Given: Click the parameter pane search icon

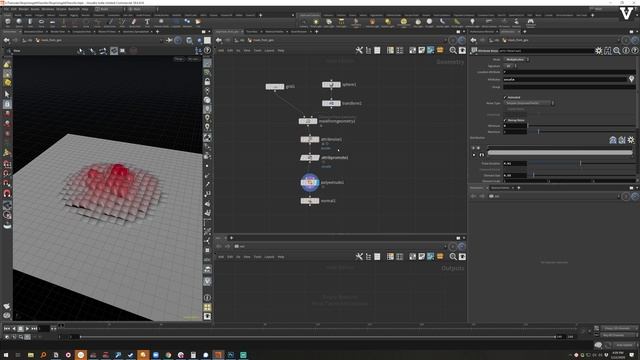Looking at the screenshot, I should click(617, 51).
